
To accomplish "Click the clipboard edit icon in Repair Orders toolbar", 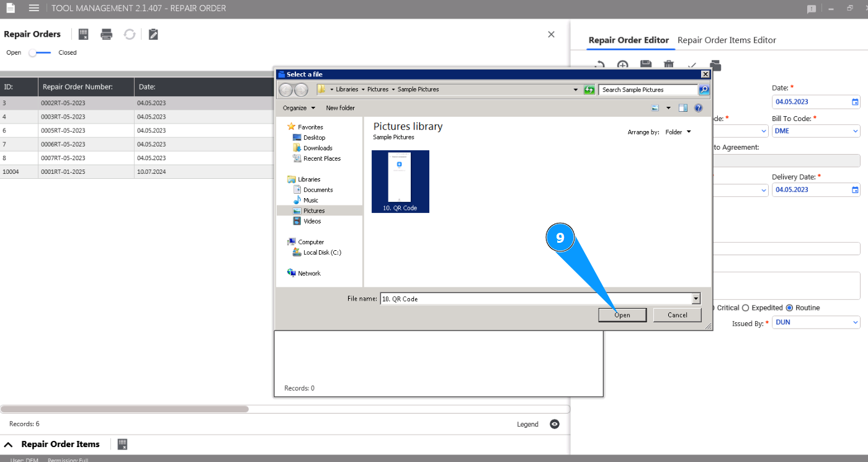I will click(153, 34).
